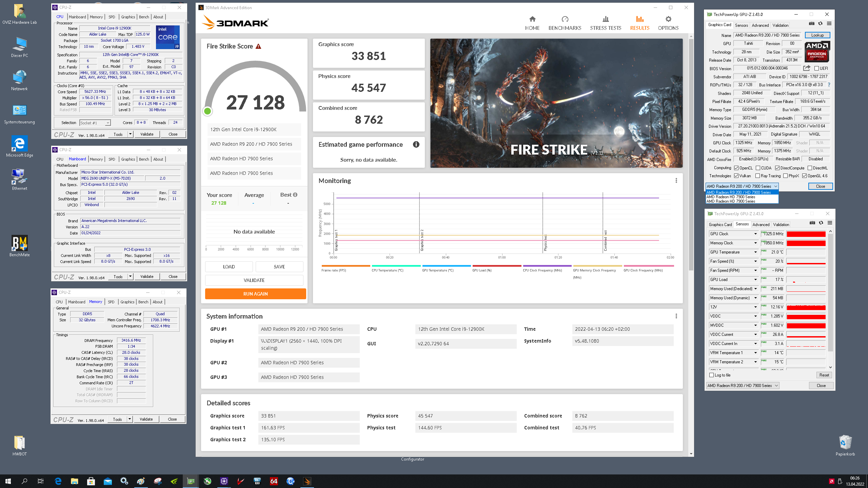The image size is (868, 488).
Task: Click the RUN AGAIN button
Action: click(255, 294)
